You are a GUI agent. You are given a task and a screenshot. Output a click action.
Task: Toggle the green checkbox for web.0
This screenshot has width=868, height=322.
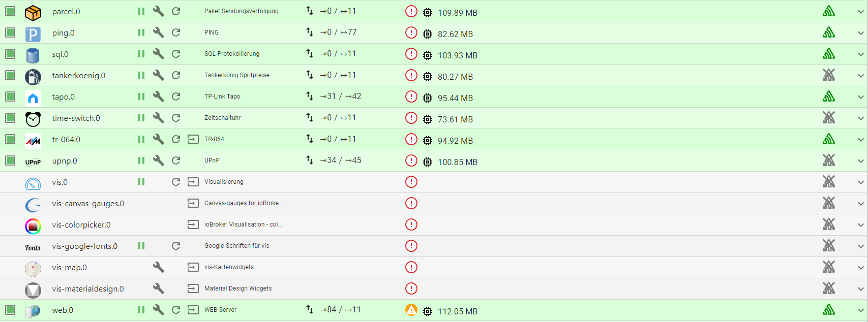click(x=10, y=310)
